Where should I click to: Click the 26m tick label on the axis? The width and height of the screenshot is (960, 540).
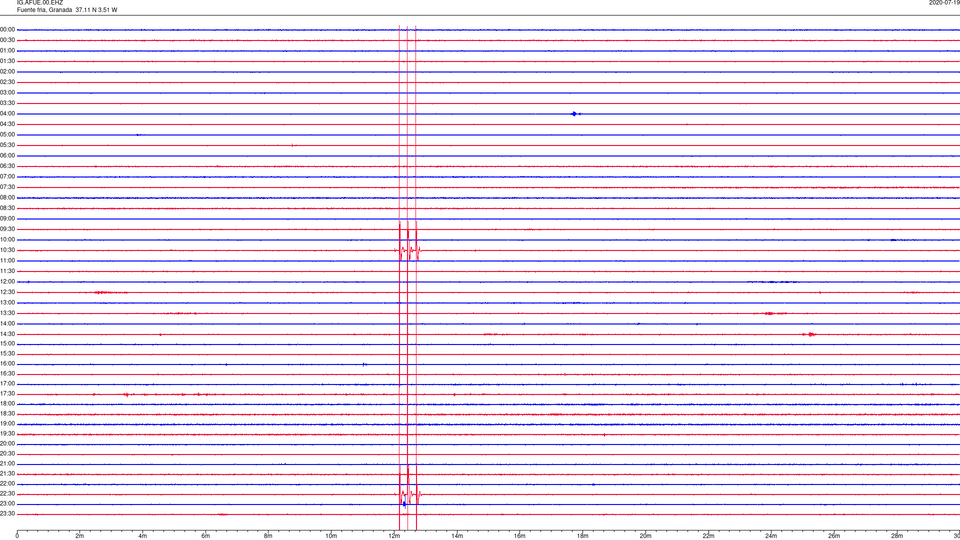[834, 536]
